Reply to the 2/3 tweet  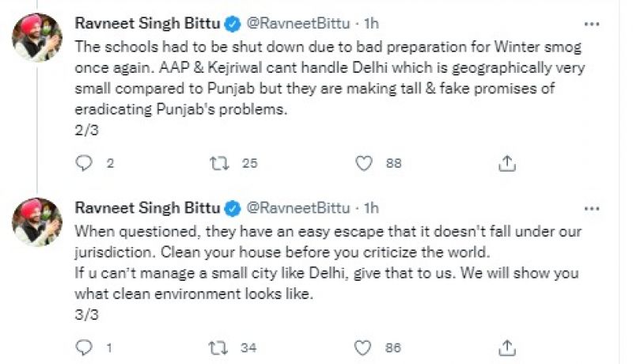tap(85, 162)
